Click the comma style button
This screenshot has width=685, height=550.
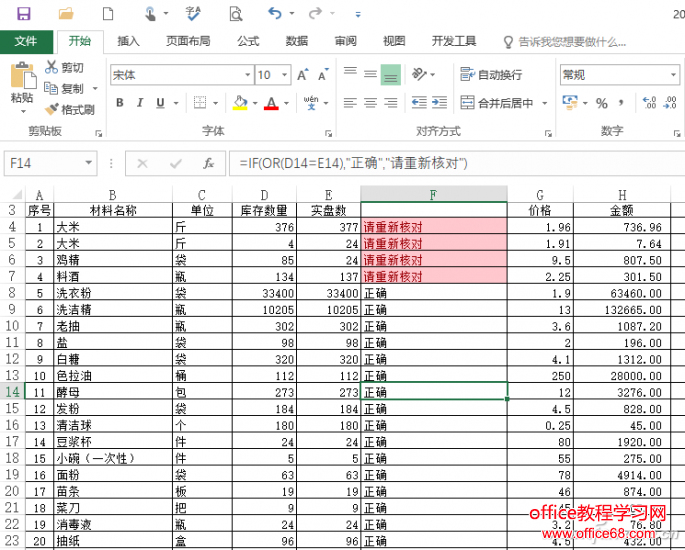click(621, 103)
